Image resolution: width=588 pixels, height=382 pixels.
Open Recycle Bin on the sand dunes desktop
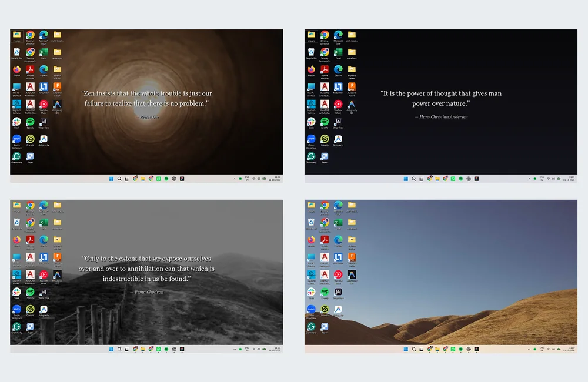click(x=311, y=223)
